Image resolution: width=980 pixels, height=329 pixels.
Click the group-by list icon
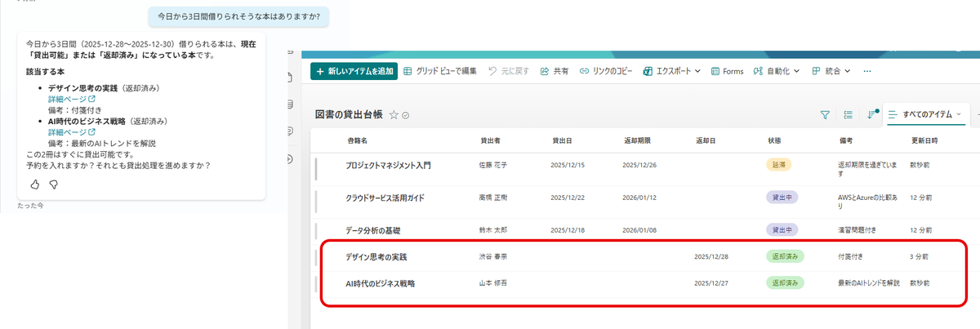click(848, 115)
